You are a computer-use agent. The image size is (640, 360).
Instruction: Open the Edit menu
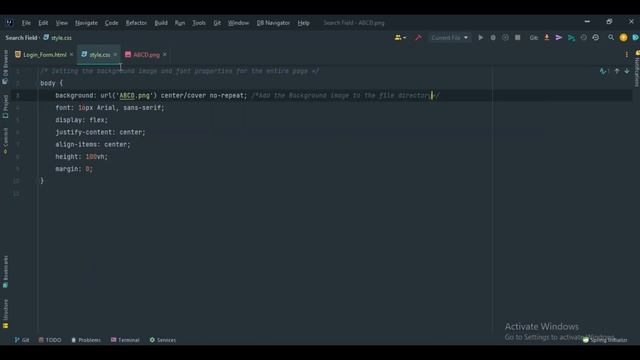point(43,23)
